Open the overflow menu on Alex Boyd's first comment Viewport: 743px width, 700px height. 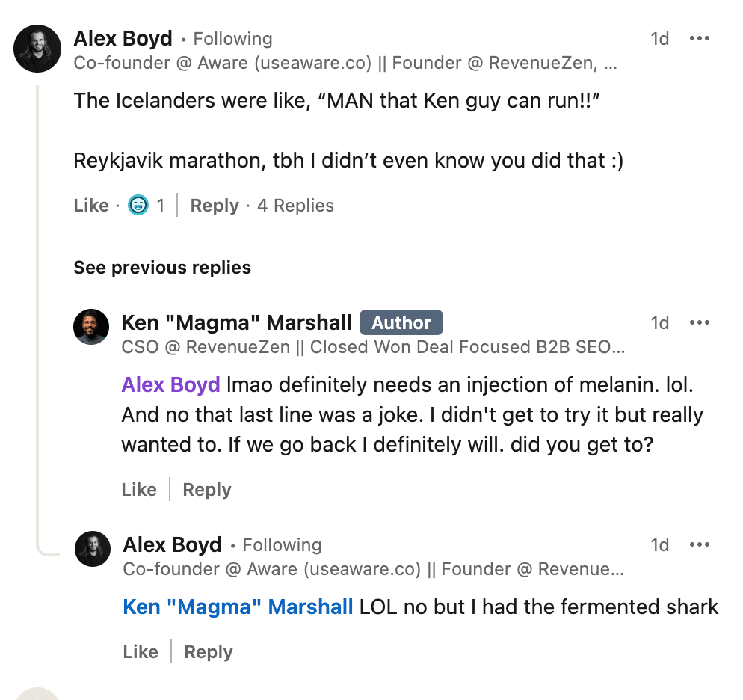point(700,38)
